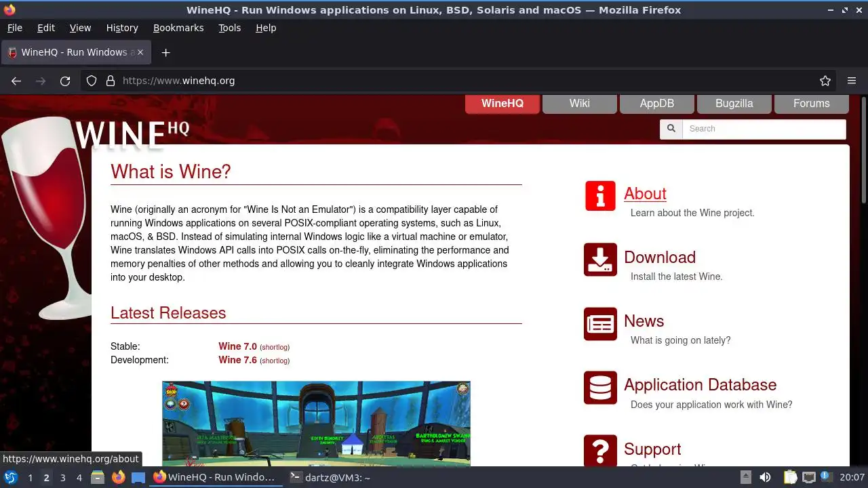Open the Application Database link
Image resolution: width=868 pixels, height=488 pixels.
(700, 385)
